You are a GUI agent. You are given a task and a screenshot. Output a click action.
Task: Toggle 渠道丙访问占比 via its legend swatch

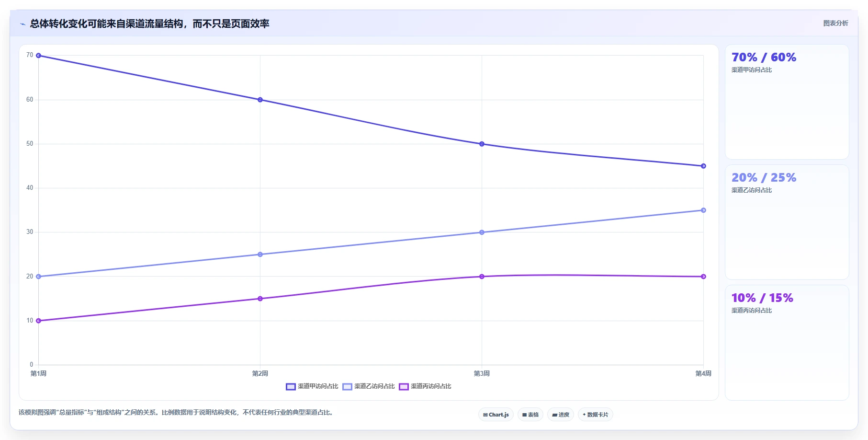coord(404,386)
